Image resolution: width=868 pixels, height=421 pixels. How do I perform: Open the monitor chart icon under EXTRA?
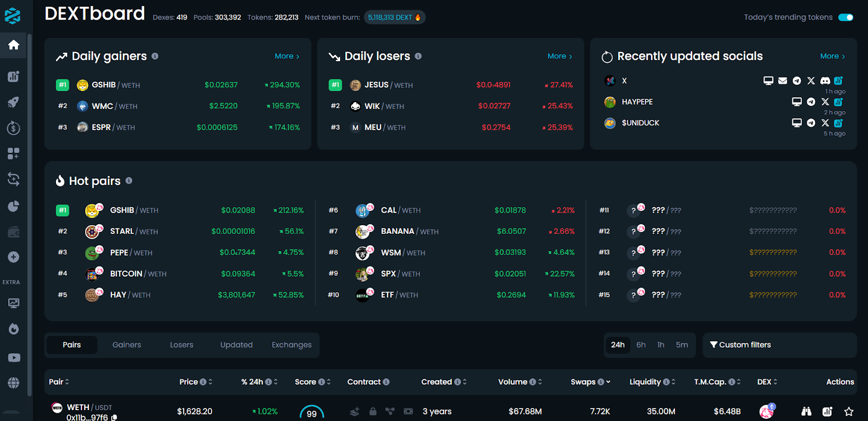14,303
